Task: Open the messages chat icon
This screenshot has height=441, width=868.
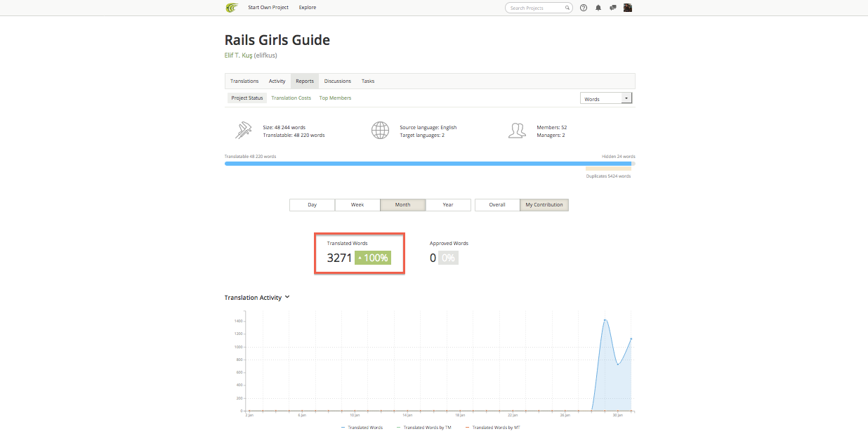Action: pyautogui.click(x=613, y=8)
